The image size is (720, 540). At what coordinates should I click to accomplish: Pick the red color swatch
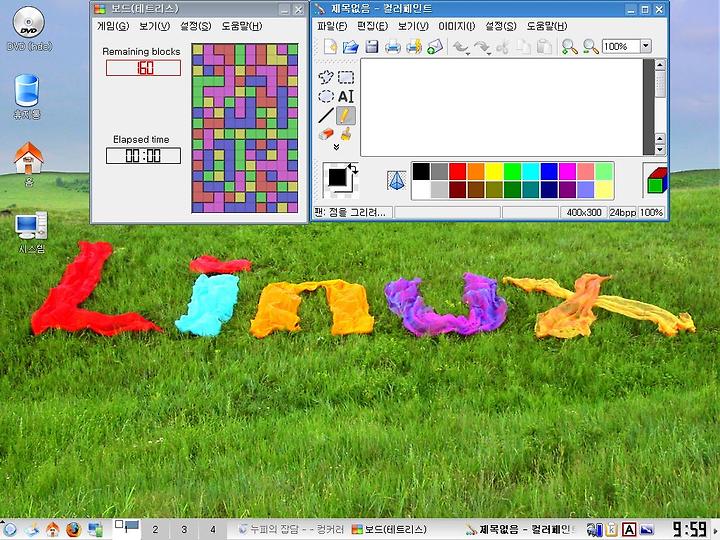pyautogui.click(x=457, y=171)
